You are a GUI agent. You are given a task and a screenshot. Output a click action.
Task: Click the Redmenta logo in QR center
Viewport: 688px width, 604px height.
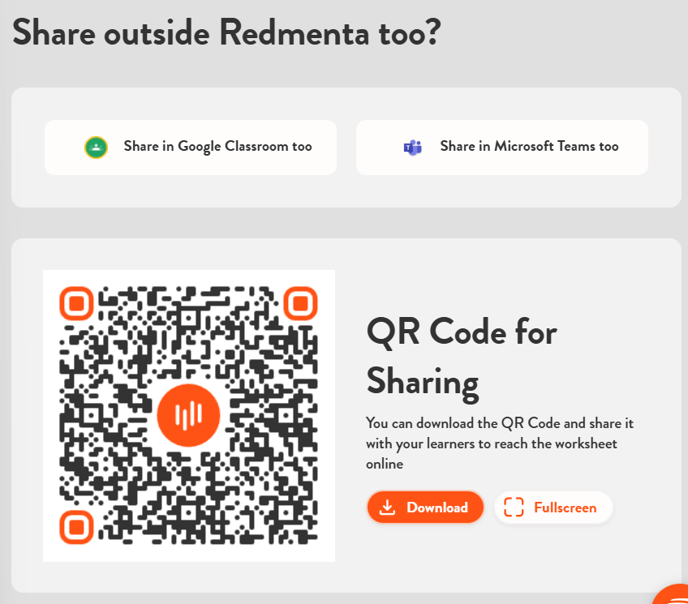pos(188,415)
